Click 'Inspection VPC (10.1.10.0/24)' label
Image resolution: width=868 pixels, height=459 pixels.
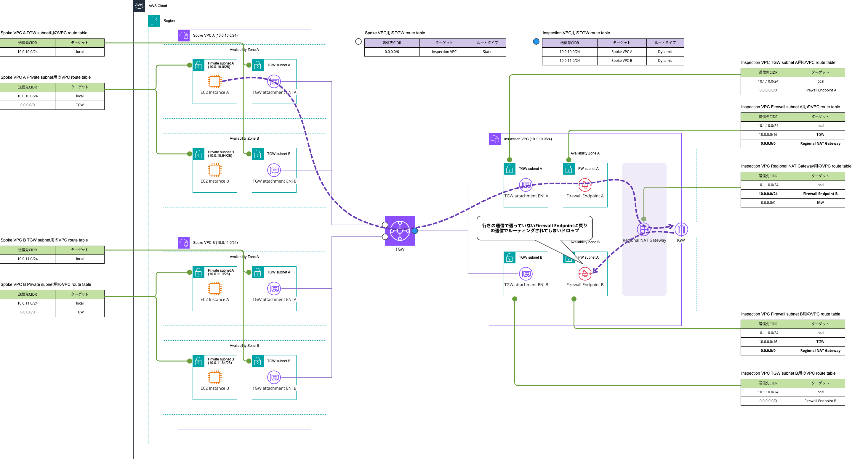point(528,139)
